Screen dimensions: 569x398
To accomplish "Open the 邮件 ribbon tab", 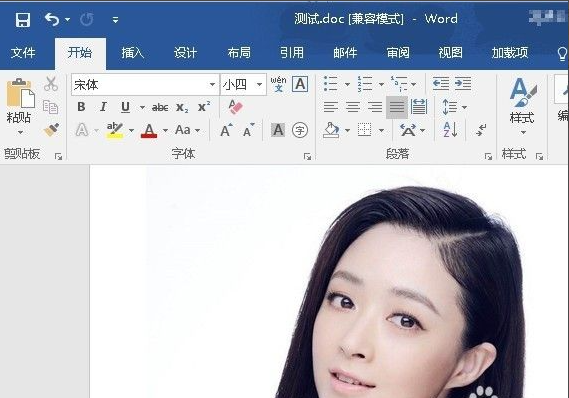I will click(345, 53).
